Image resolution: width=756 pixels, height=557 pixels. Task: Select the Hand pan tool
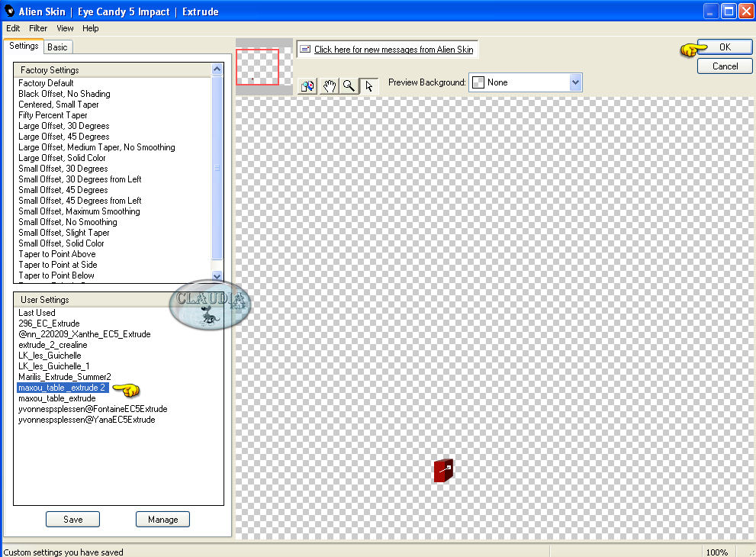tap(329, 86)
